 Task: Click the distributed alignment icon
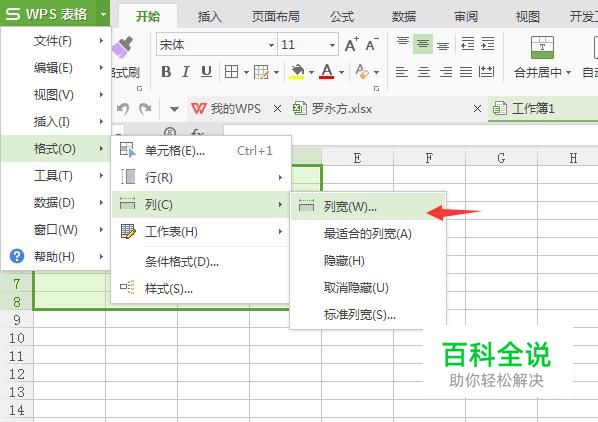[x=487, y=71]
